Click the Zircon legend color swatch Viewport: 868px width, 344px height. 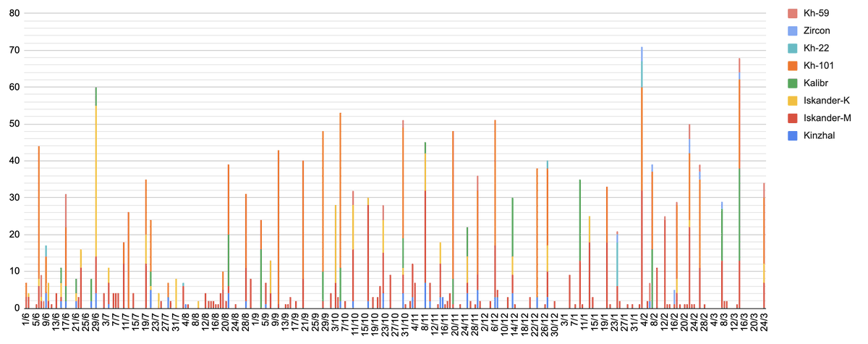(794, 32)
